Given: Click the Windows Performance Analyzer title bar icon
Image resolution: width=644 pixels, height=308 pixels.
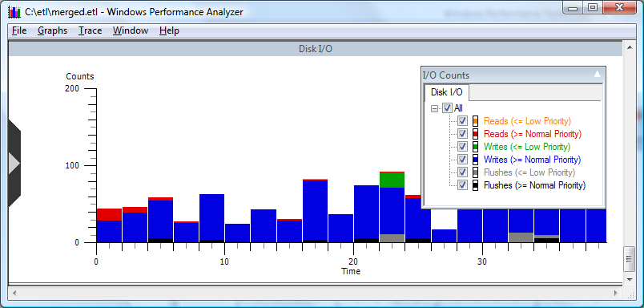Looking at the screenshot, I should (x=14, y=12).
